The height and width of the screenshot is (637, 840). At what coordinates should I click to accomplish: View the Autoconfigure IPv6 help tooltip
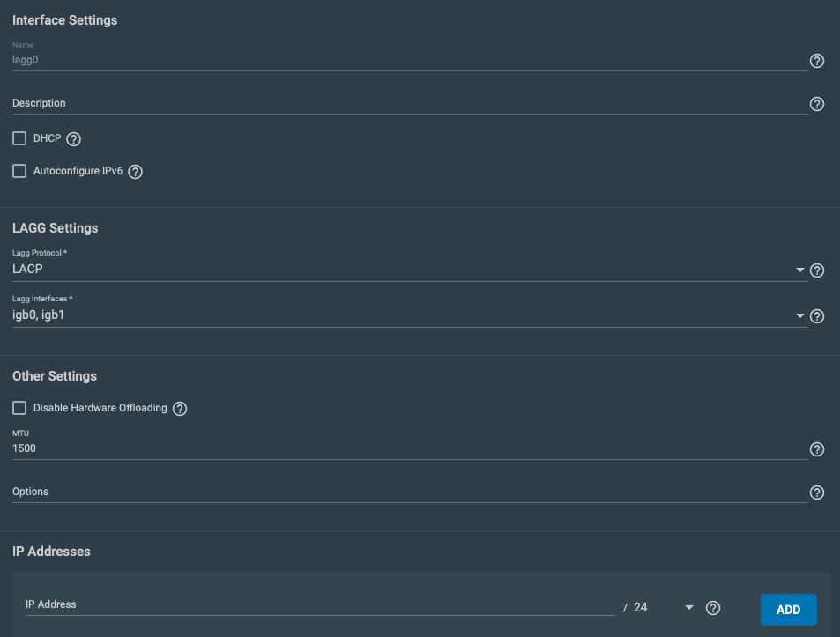[135, 172]
